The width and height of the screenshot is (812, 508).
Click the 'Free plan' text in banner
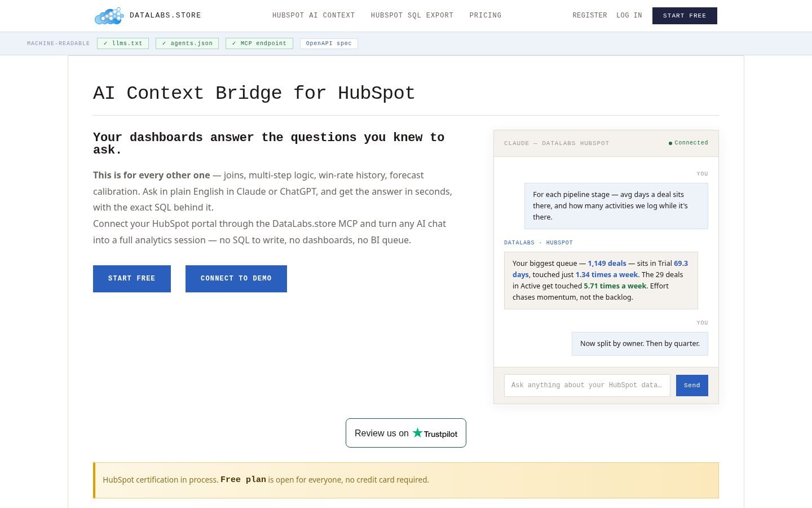click(243, 480)
